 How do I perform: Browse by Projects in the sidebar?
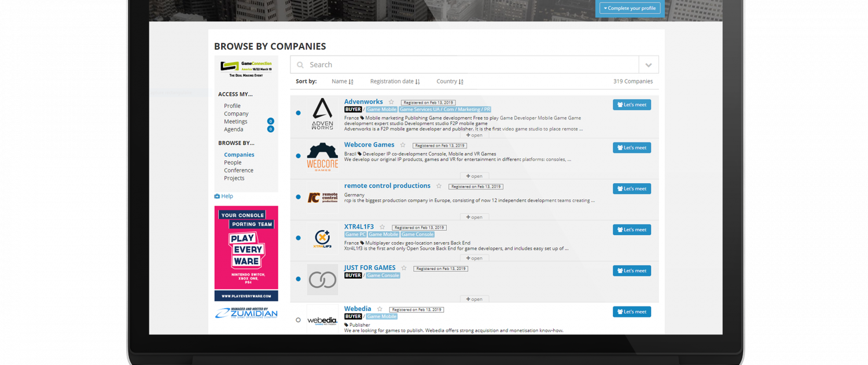(x=234, y=178)
